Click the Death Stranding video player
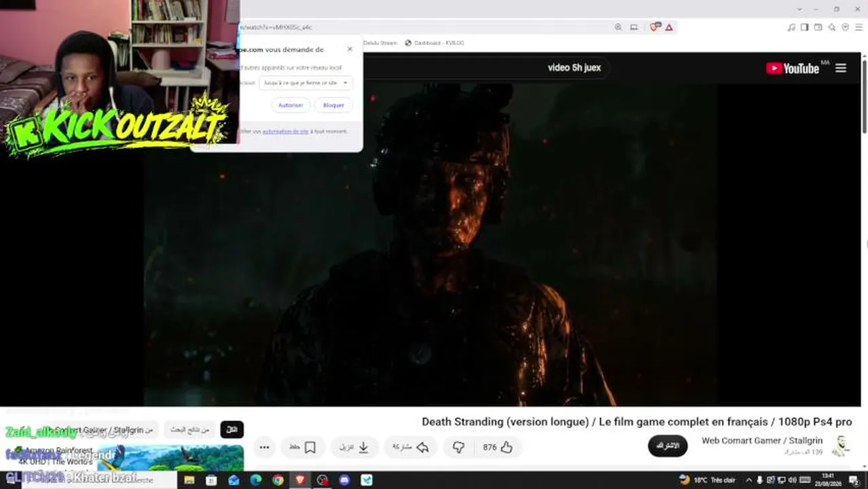This screenshot has height=489, width=868. (x=431, y=244)
